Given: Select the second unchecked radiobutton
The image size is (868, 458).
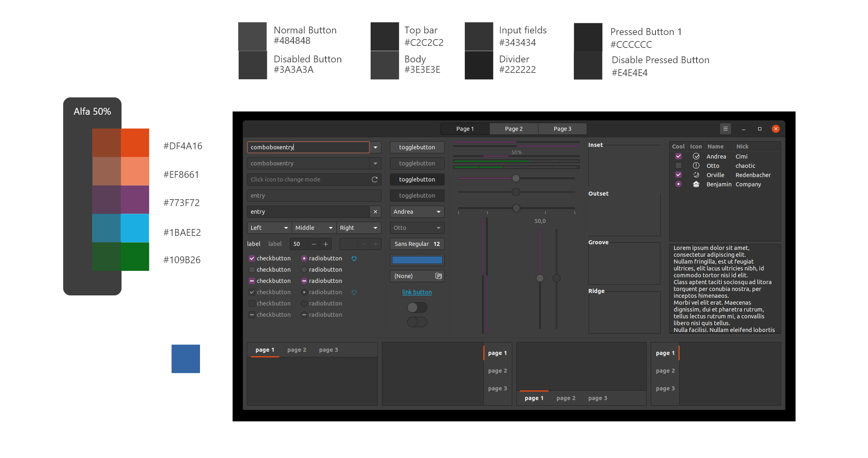Looking at the screenshot, I should point(304,303).
